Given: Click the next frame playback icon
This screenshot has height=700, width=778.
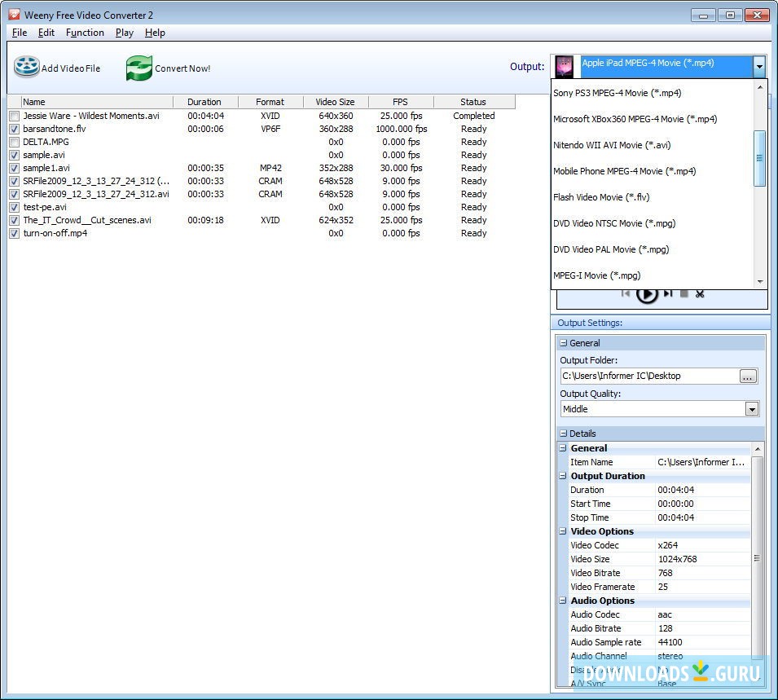Looking at the screenshot, I should pos(668,294).
